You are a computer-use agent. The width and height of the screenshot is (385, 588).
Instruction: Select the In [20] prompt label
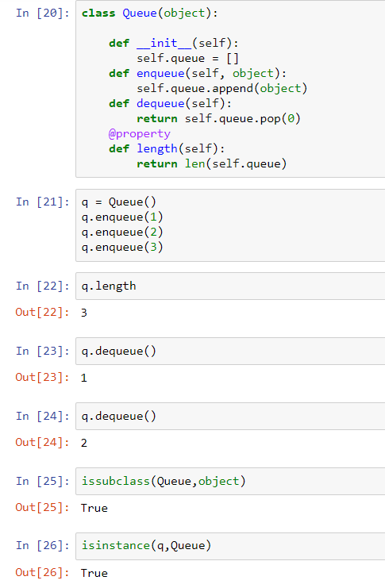point(43,13)
